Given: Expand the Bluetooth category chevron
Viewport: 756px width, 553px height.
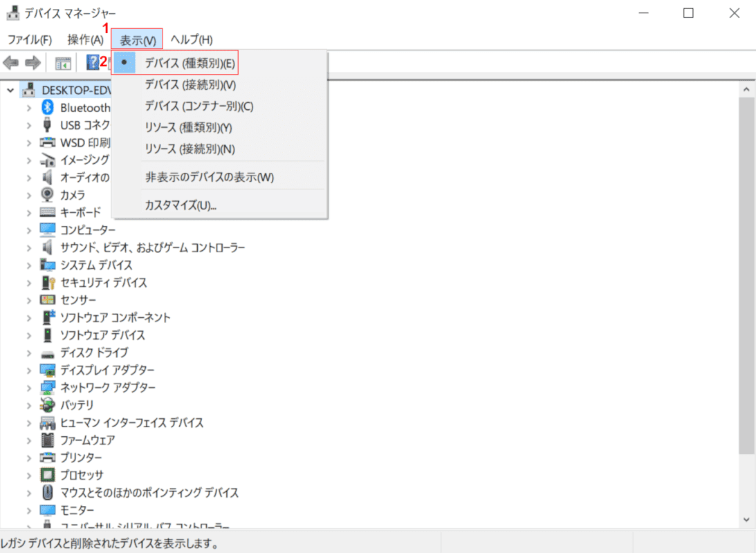Looking at the screenshot, I should coord(29,108).
